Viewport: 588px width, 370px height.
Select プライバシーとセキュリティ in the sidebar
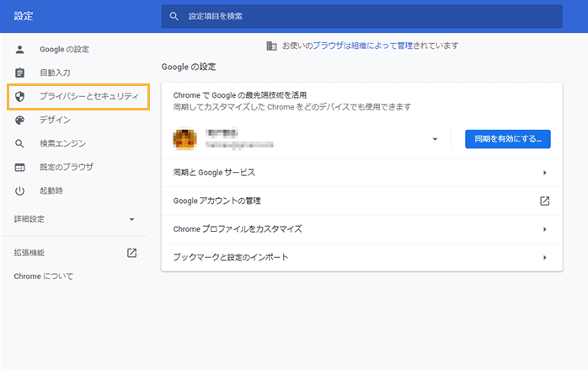[88, 97]
